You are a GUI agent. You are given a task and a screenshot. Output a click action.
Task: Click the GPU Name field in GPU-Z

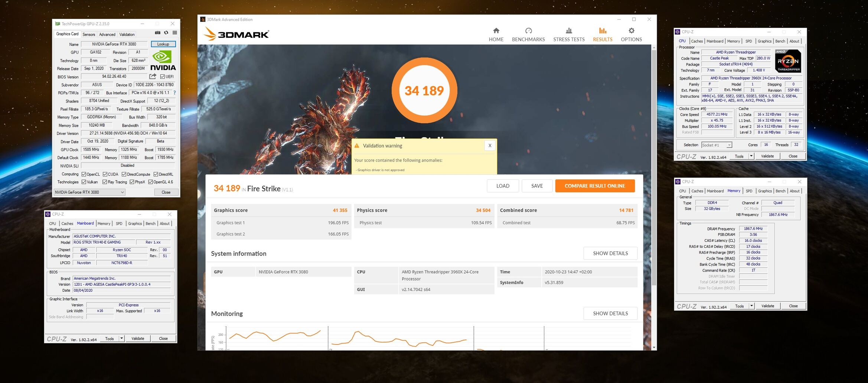114,44
